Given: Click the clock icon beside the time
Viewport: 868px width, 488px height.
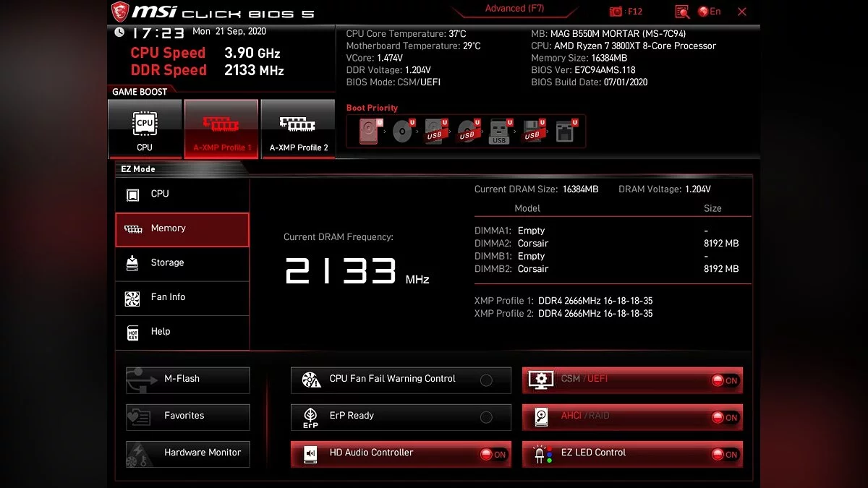Looking at the screenshot, I should point(119,33).
